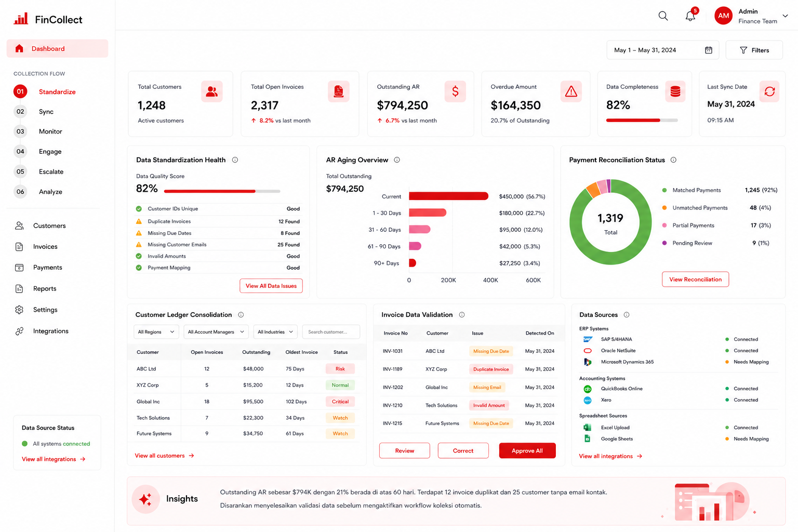798x532 pixels.
Task: Show info for Invoice Data Validation
Action: (x=462, y=315)
